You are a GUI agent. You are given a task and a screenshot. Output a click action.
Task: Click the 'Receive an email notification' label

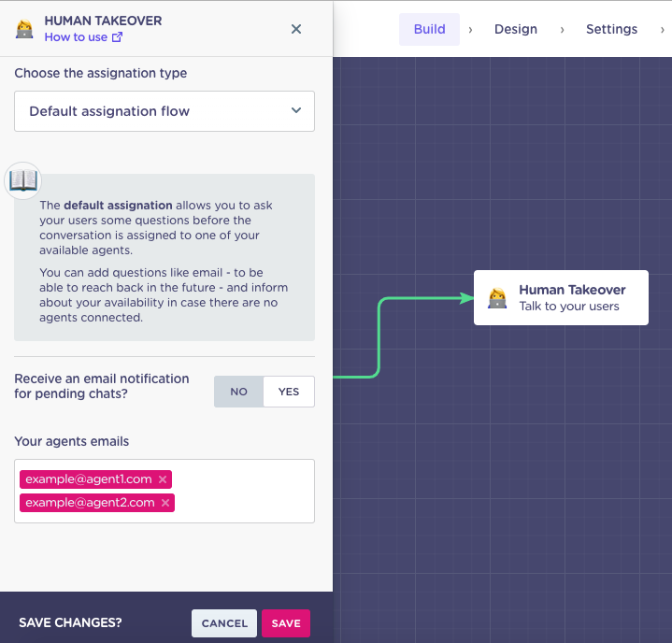(102, 386)
